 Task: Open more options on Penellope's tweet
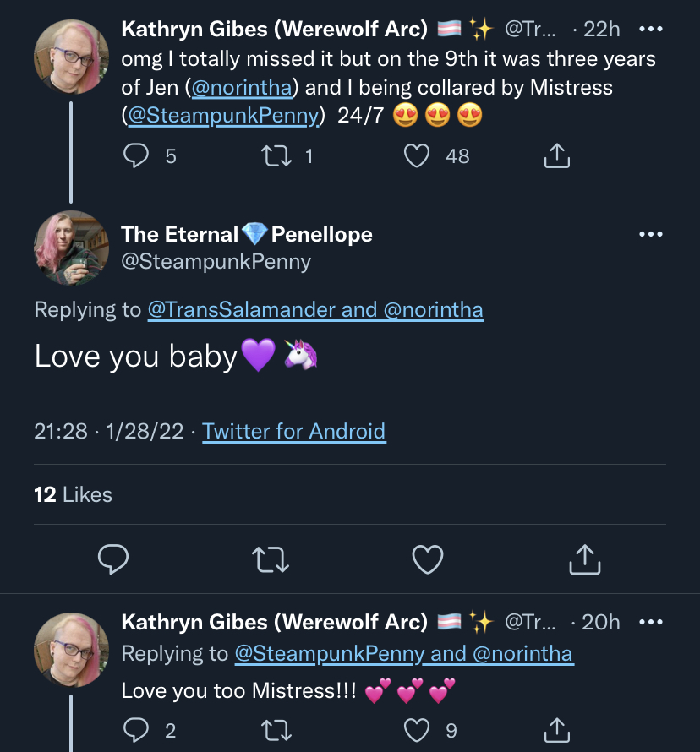[x=651, y=234]
